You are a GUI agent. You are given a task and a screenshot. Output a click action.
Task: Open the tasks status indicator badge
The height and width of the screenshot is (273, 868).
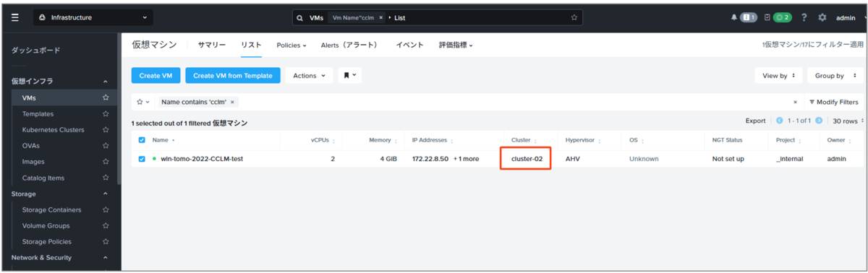tap(782, 17)
